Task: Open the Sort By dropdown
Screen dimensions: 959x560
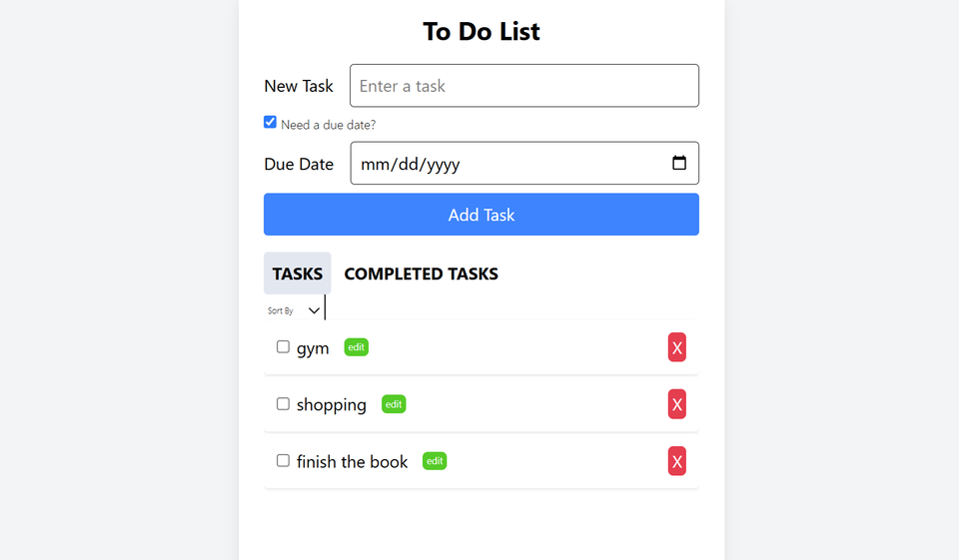Action: pyautogui.click(x=295, y=310)
